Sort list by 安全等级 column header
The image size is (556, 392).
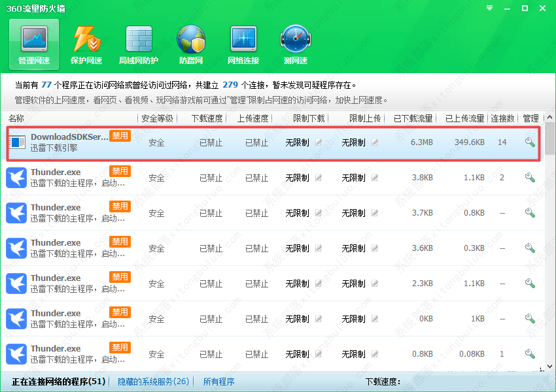[x=157, y=118]
